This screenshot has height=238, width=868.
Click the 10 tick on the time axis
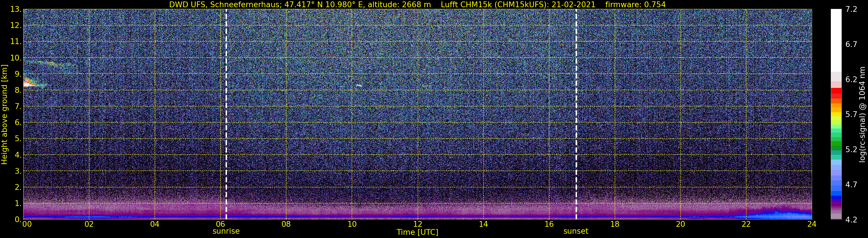[x=352, y=224]
